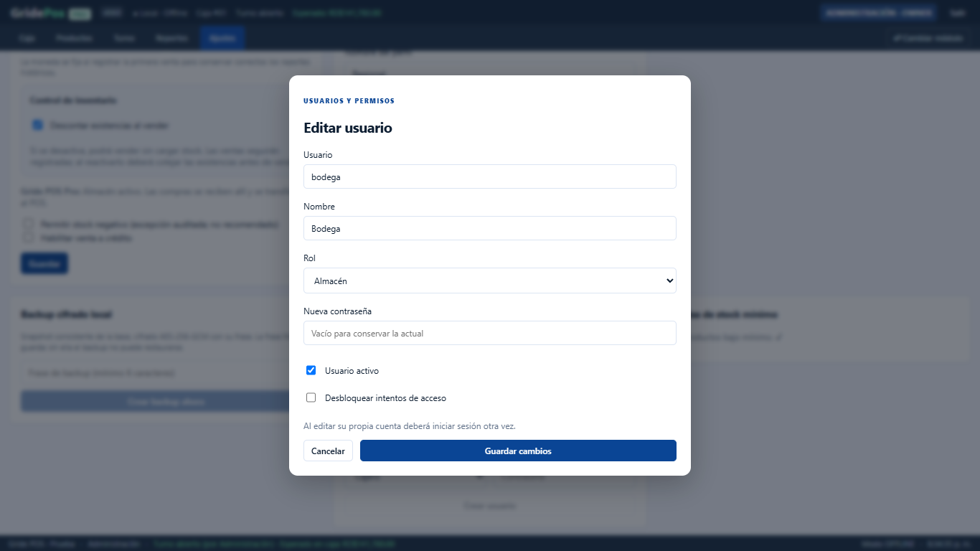This screenshot has height=551, width=980.
Task: Open the Rol dropdown showing Almacén
Action: 490,281
